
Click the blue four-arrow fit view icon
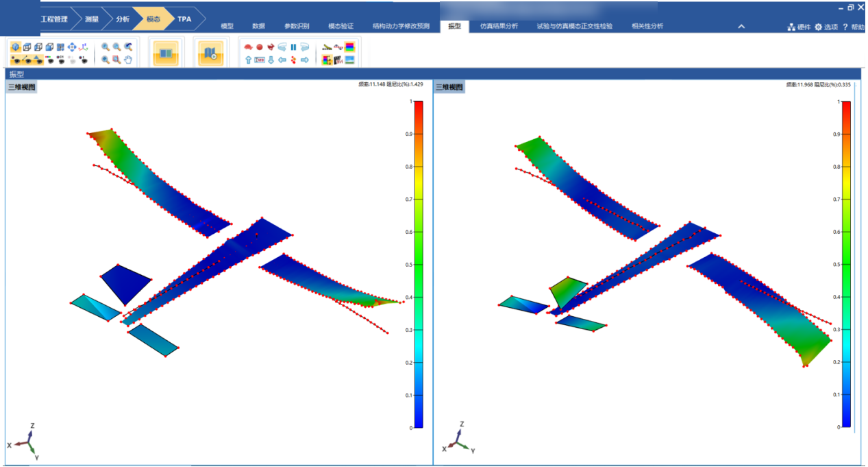[x=72, y=47]
